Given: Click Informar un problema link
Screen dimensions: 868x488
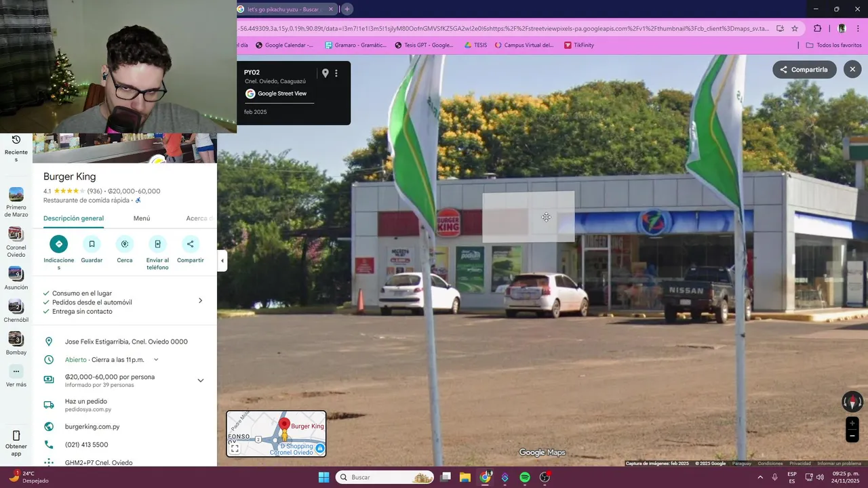Looking at the screenshot, I should click(839, 464).
